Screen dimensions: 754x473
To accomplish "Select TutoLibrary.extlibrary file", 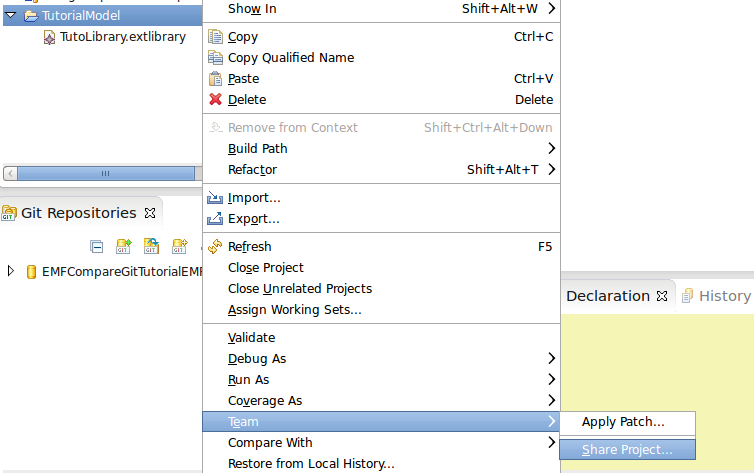I will click(122, 37).
